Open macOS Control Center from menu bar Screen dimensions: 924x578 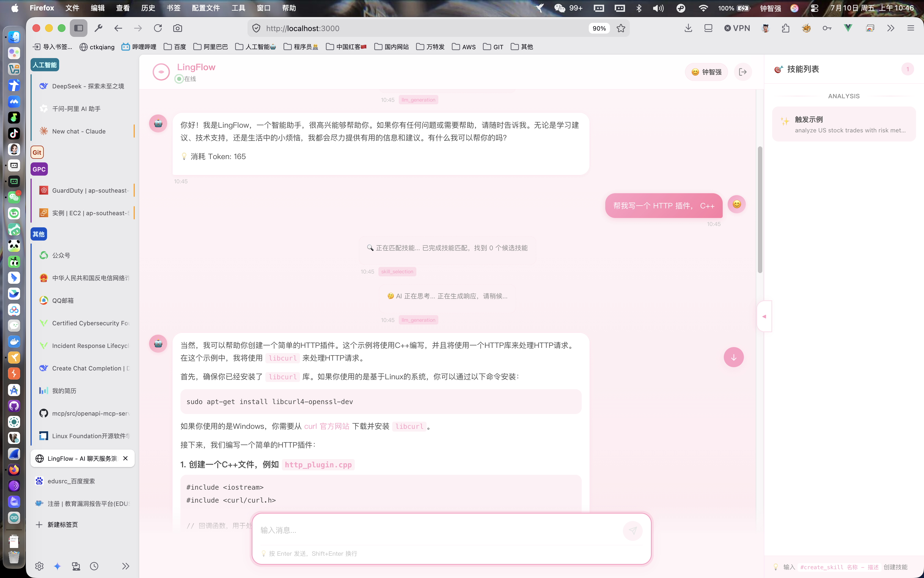[x=814, y=8]
